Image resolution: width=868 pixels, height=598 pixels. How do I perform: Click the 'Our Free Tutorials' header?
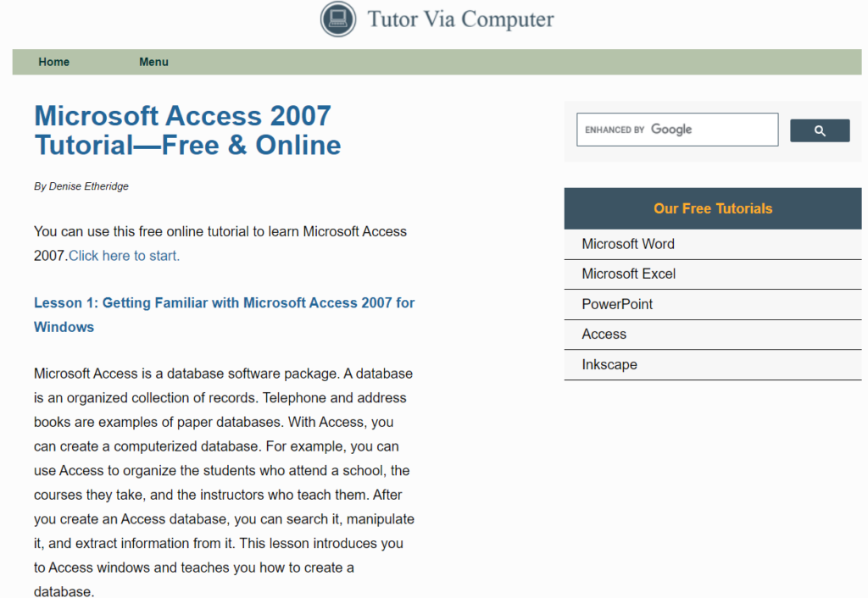(x=712, y=208)
